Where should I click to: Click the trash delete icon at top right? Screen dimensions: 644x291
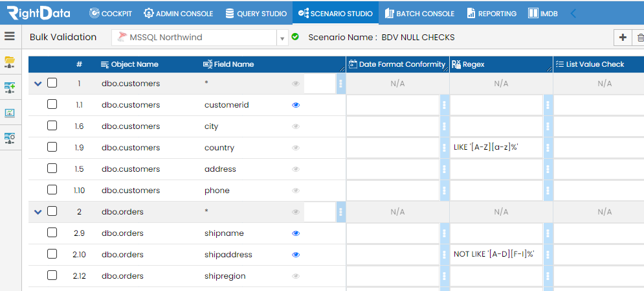pyautogui.click(x=639, y=38)
